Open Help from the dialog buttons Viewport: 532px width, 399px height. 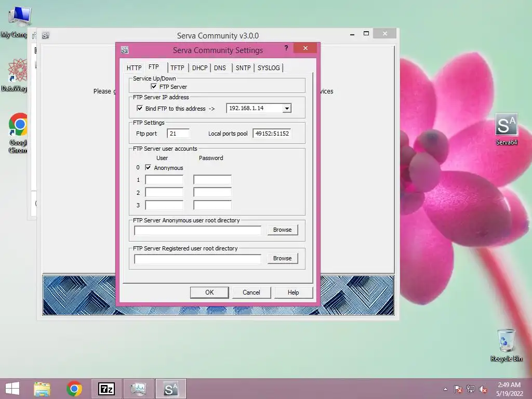point(294,292)
